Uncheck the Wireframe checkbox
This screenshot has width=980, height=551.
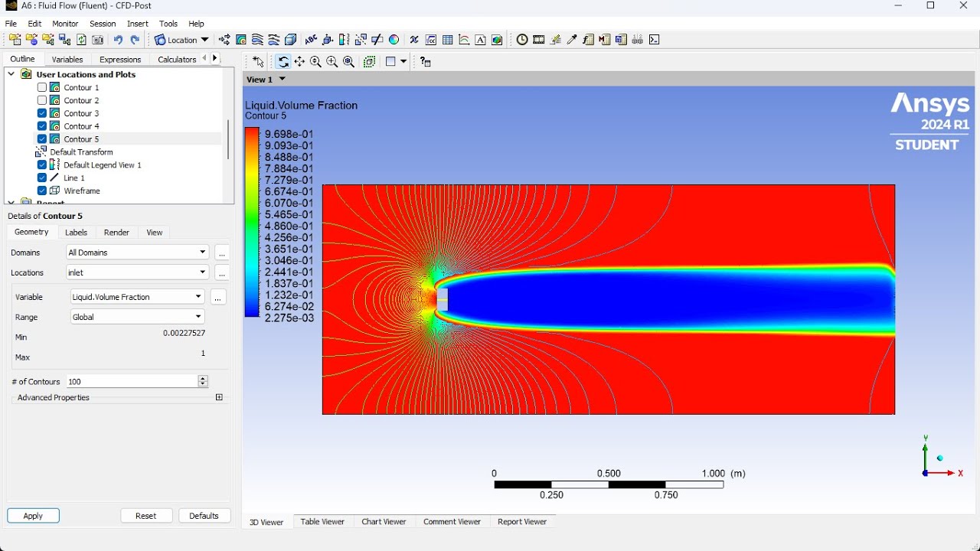(x=42, y=191)
